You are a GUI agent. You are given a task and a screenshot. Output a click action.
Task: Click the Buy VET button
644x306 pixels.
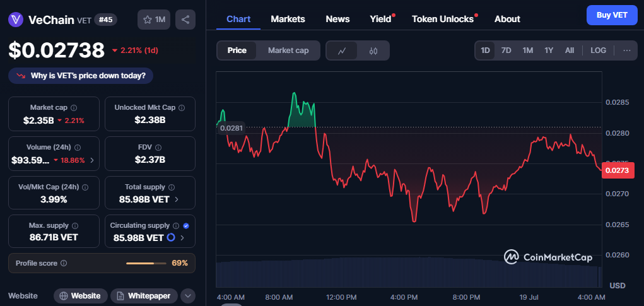(612, 15)
